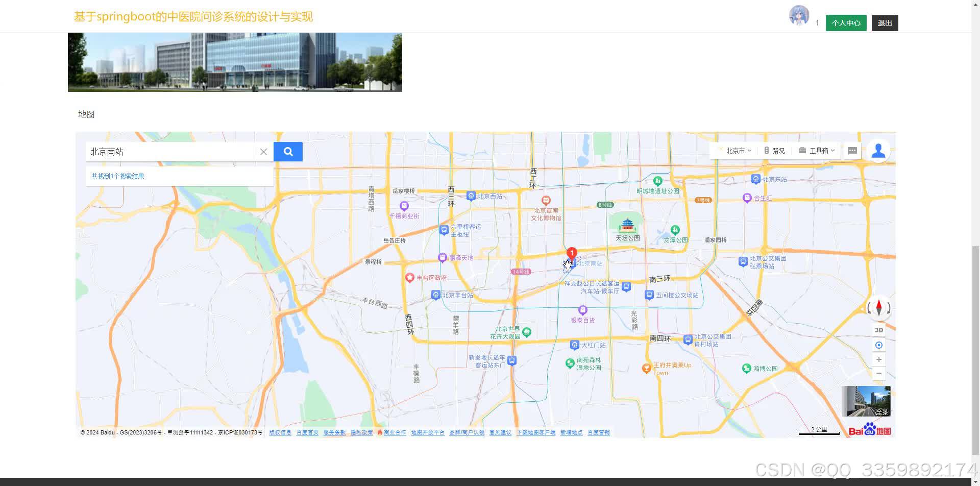Image resolution: width=980 pixels, height=486 pixels.
Task: Click the 北京丰台站 station icon
Action: 436,295
